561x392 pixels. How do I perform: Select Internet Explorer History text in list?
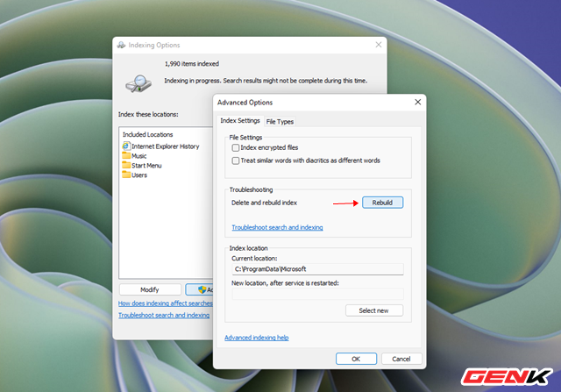coord(166,146)
